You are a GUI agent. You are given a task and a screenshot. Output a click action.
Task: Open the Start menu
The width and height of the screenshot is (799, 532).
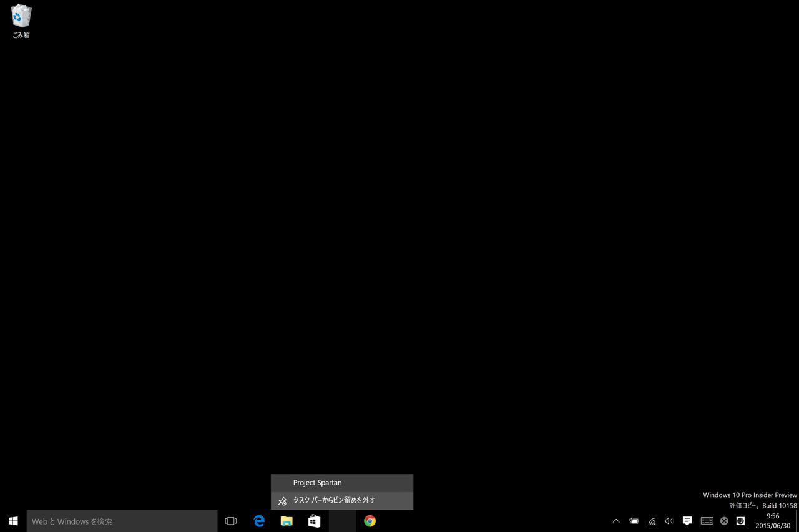pyautogui.click(x=12, y=521)
